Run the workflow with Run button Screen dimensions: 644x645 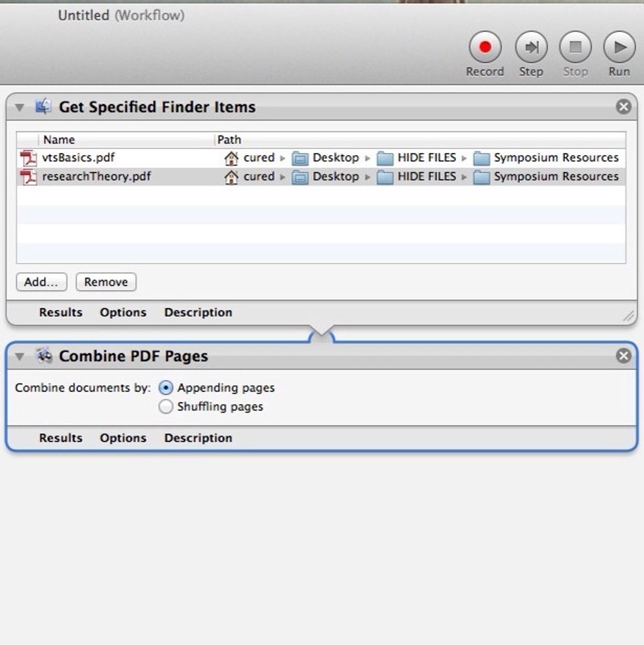click(x=619, y=47)
